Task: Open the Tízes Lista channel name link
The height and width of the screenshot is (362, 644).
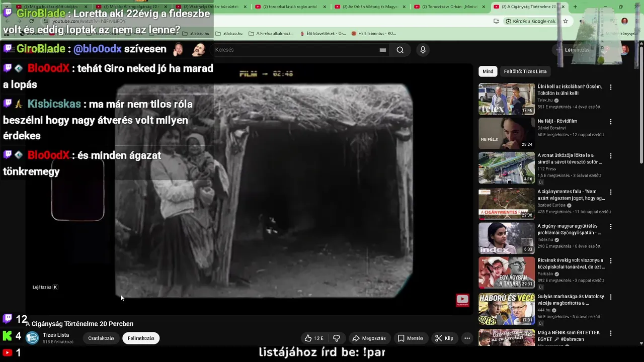Action: pyautogui.click(x=56, y=335)
